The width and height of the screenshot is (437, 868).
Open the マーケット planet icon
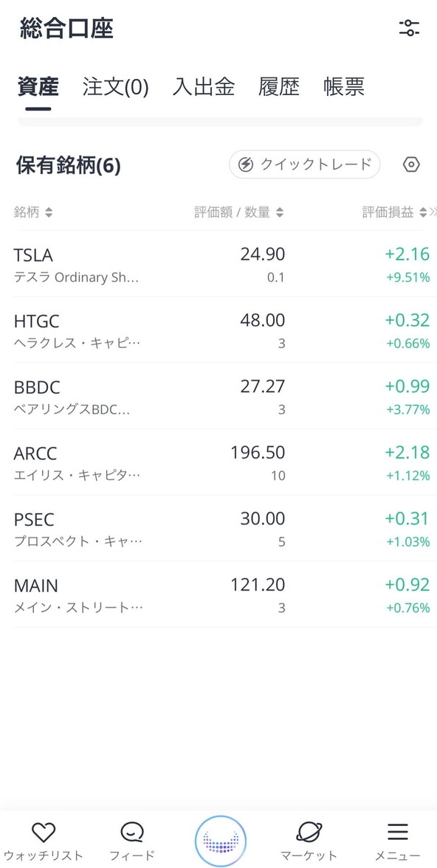tap(309, 832)
